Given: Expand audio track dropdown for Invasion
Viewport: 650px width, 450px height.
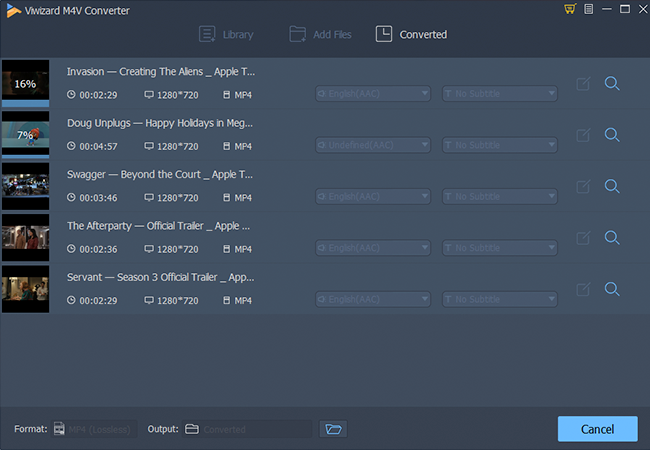Looking at the screenshot, I should (x=424, y=94).
